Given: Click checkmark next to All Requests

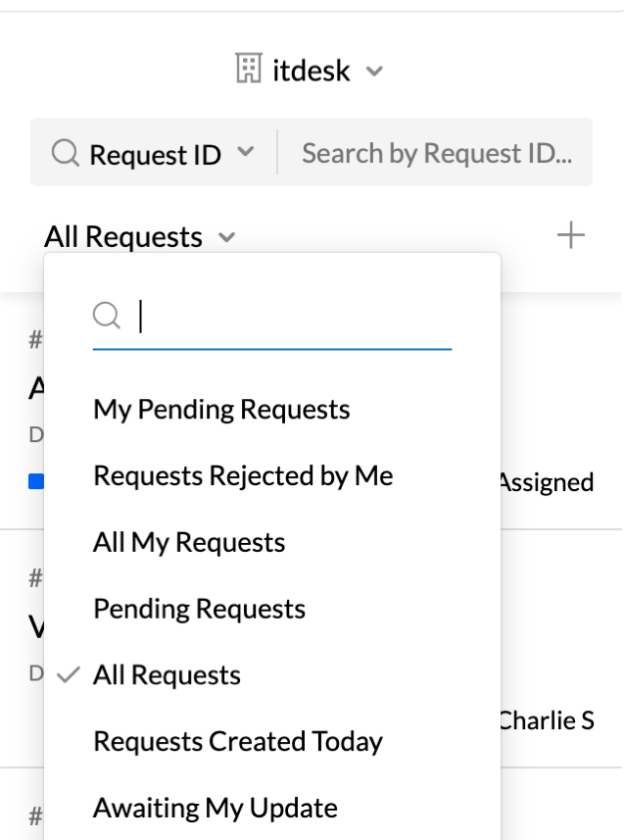Looking at the screenshot, I should tap(69, 675).
